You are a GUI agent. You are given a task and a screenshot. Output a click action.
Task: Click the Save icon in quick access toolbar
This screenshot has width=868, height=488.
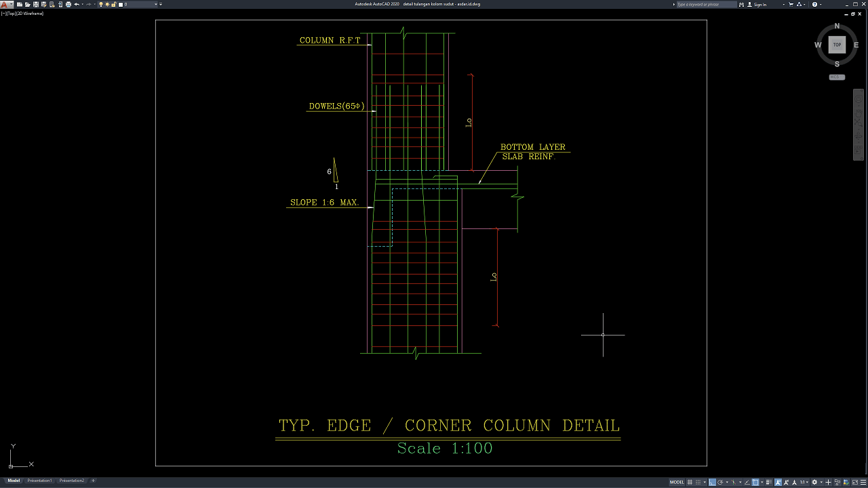point(36,4)
